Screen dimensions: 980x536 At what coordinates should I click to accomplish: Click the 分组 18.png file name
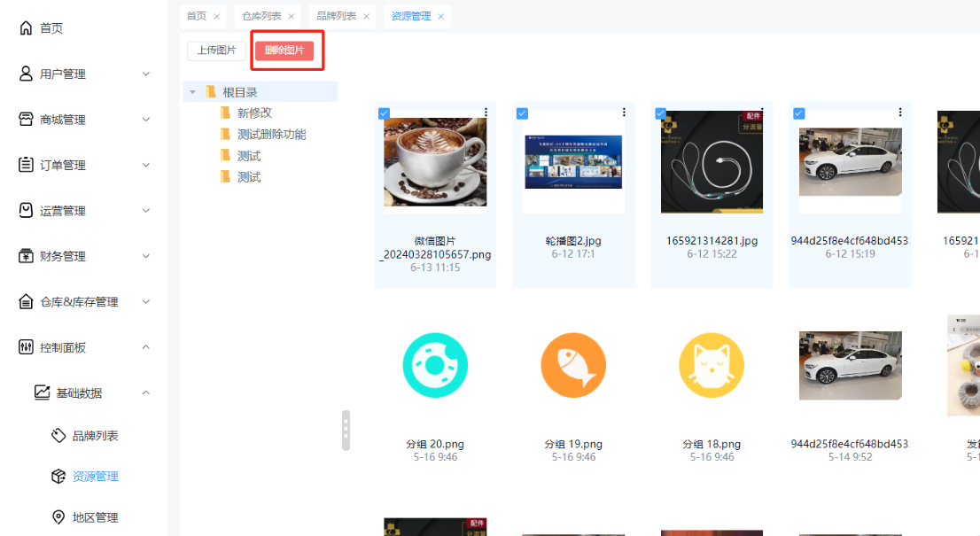712,444
